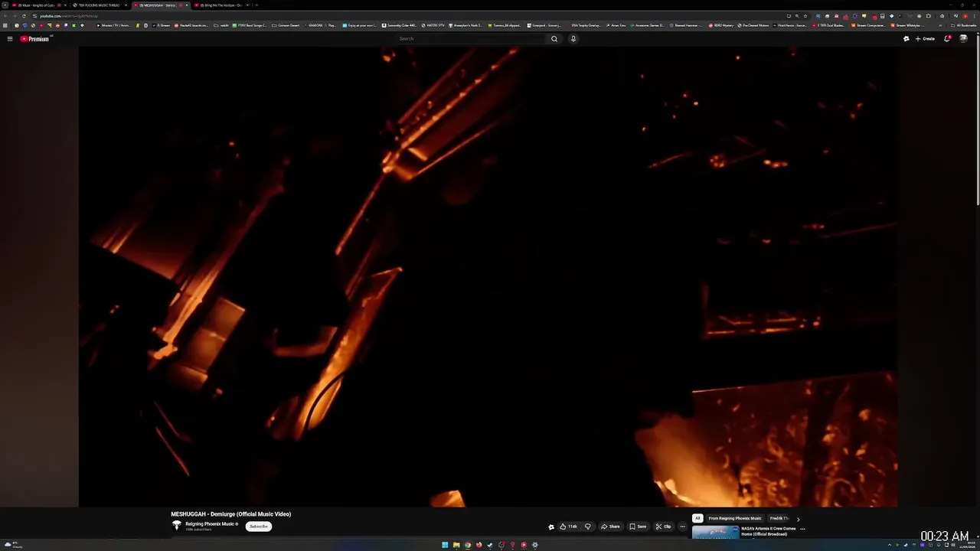The image size is (980, 551).
Task: Bookmark this page with the star icon
Action: [x=805, y=15]
